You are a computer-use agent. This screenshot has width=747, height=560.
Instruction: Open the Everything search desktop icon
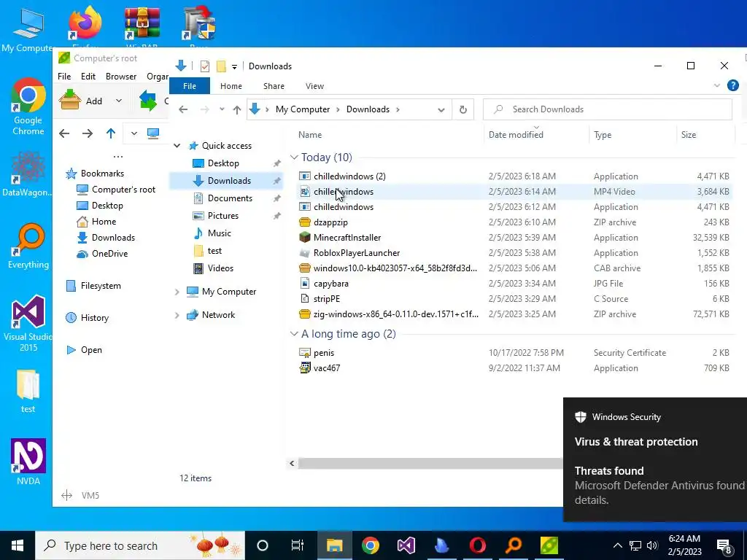pos(28,246)
